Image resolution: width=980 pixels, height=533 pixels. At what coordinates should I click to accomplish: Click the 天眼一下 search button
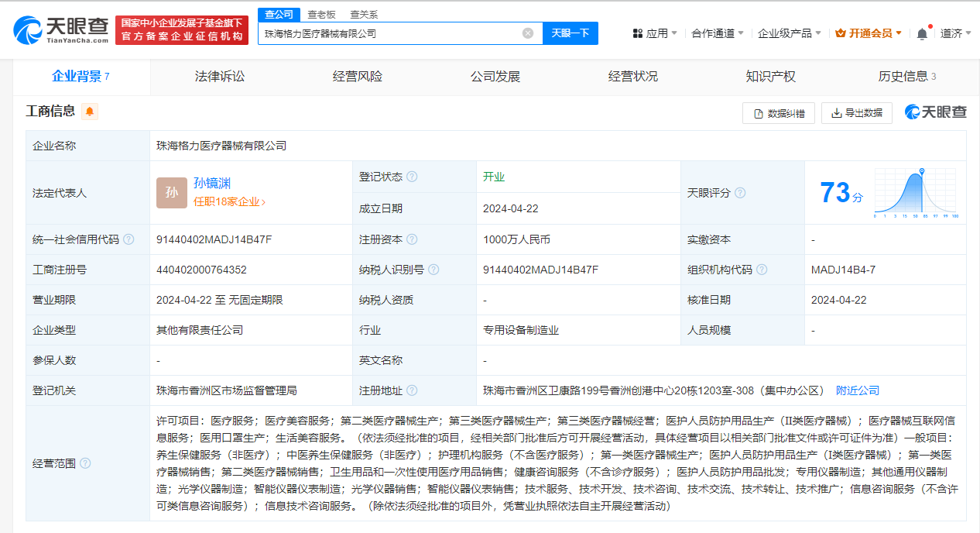571,33
